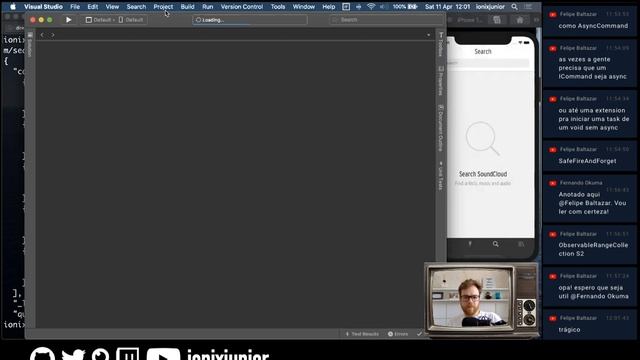Image resolution: width=640 pixels, height=360 pixels.
Task: Tap the search field in the simulator app
Action: [488, 63]
